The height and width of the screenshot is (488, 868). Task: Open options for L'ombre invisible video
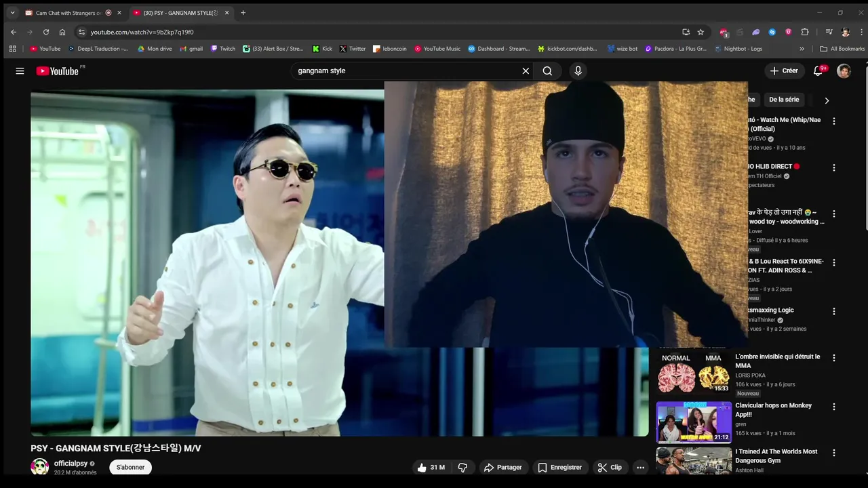coord(834,358)
